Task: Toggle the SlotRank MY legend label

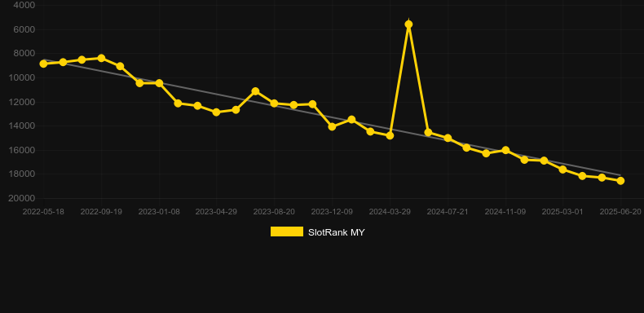Action: [337, 232]
